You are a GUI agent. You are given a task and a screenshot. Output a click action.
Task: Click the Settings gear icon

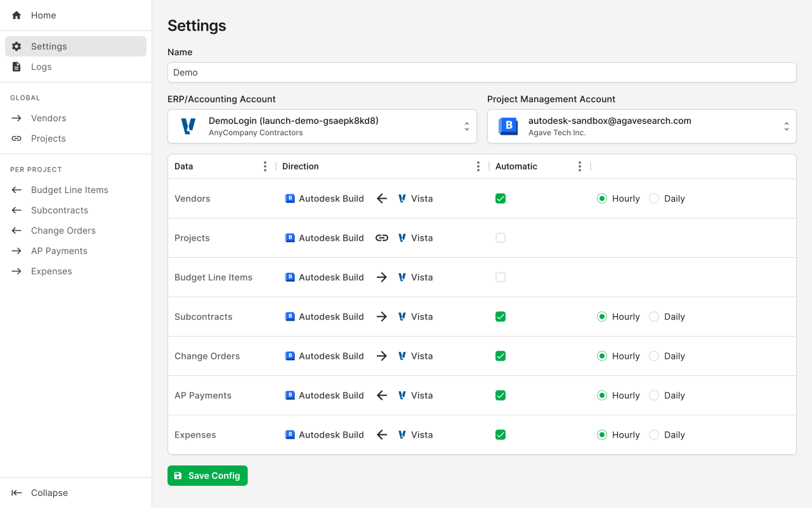16,46
